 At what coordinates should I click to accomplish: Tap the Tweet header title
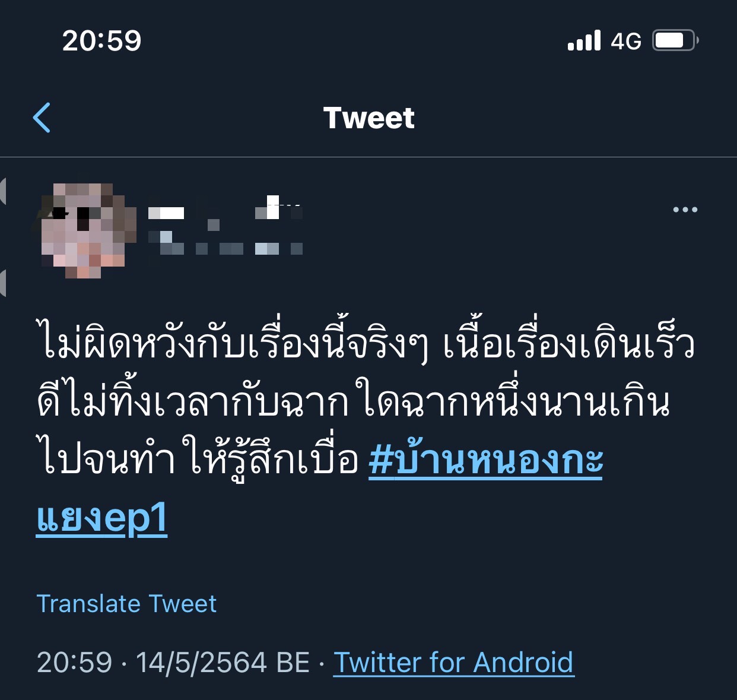pos(368,118)
